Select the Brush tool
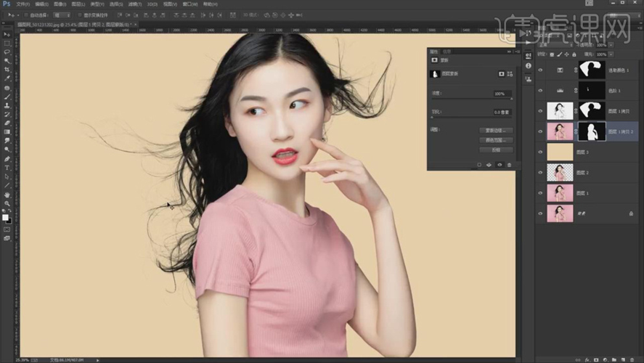Image resolution: width=644 pixels, height=363 pixels. click(7, 97)
